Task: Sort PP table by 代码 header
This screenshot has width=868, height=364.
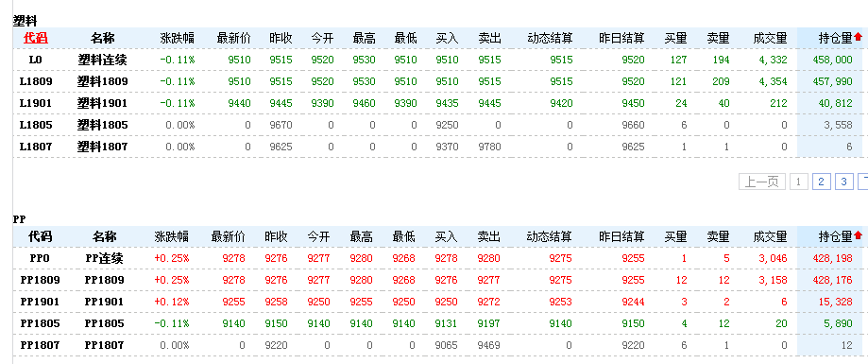Action: [40, 237]
